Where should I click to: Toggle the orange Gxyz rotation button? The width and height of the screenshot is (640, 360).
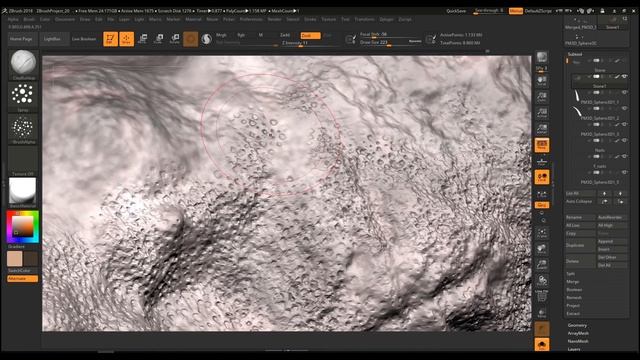coord(542,205)
